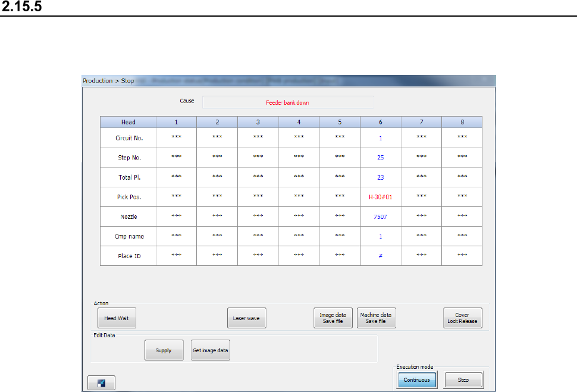
Task: Select Continuous execution mode
Action: [417, 380]
